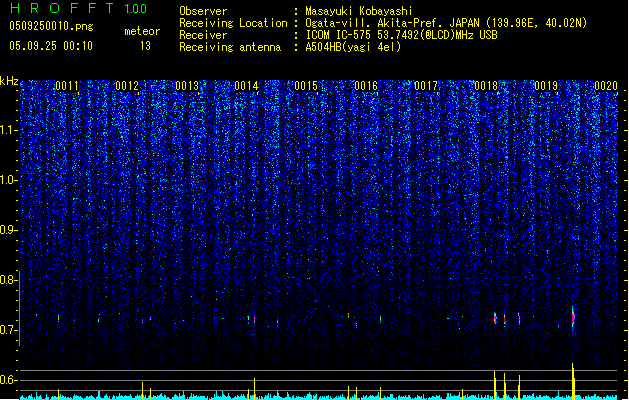Click time marker 0017
This screenshot has height=400, width=629.
pyautogui.click(x=426, y=86)
